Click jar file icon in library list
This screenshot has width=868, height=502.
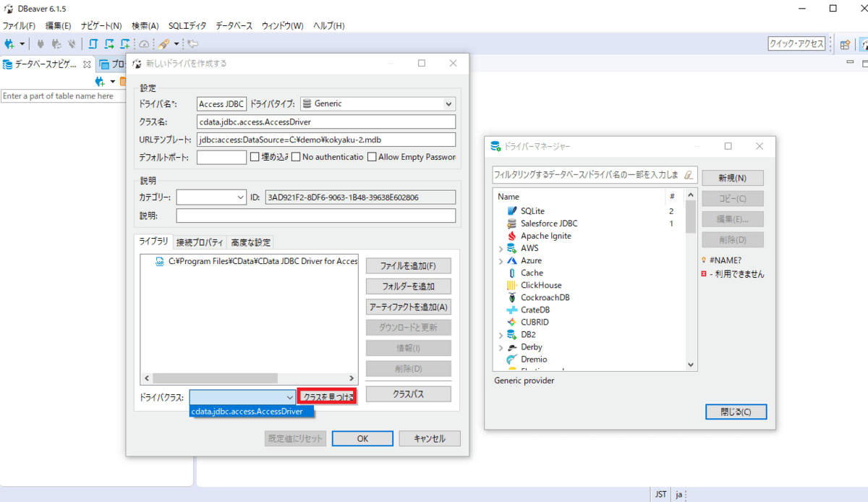tap(160, 261)
